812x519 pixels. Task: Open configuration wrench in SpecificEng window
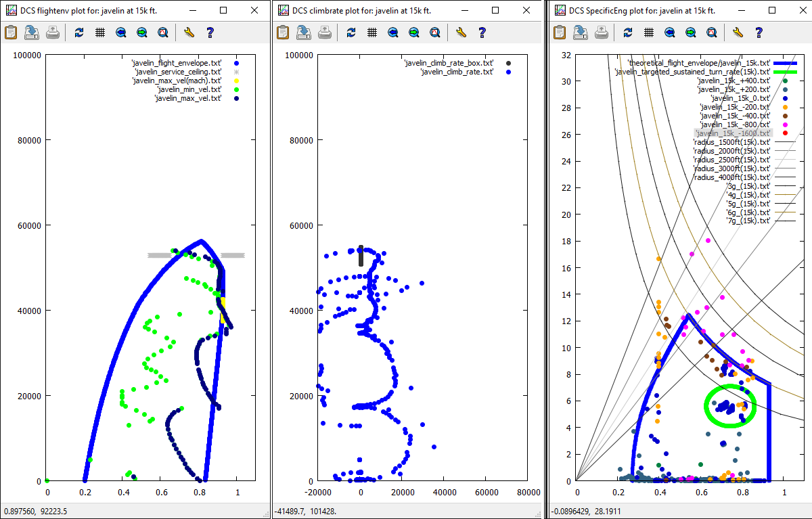click(x=738, y=32)
